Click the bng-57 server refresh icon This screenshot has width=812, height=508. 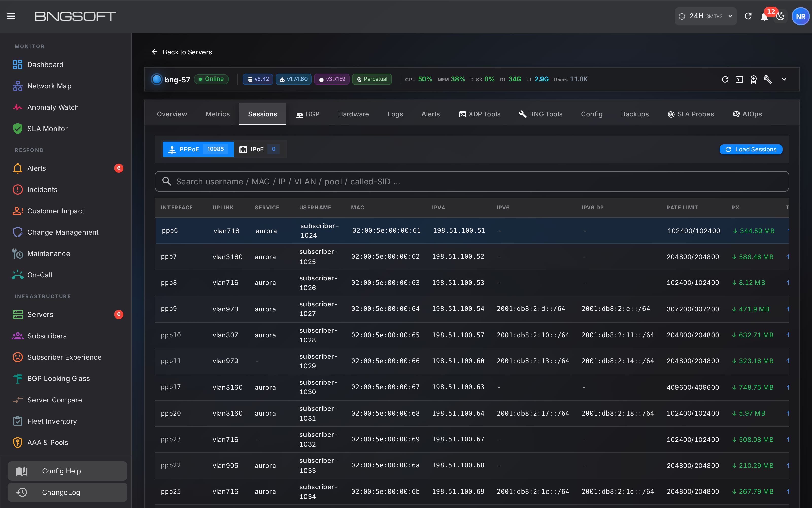(725, 79)
